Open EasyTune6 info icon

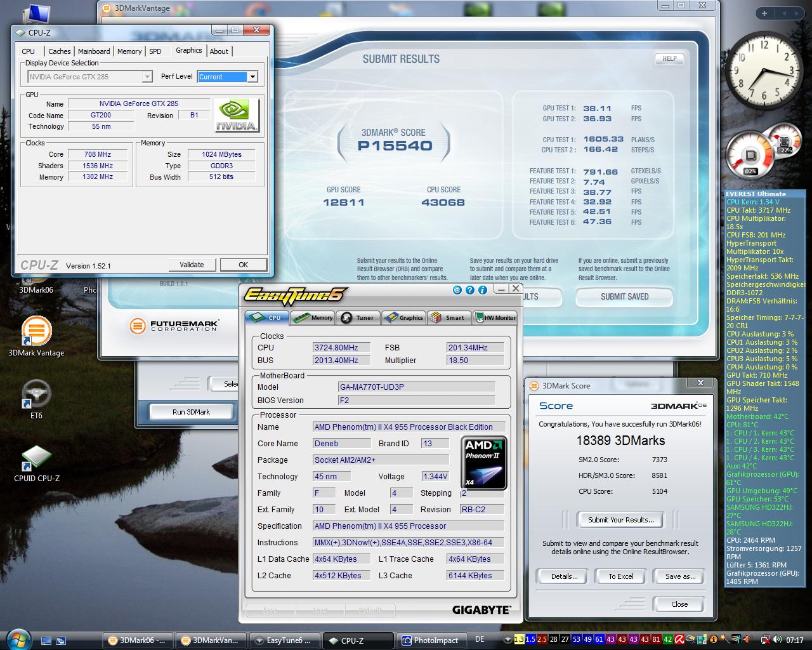pyautogui.click(x=483, y=290)
